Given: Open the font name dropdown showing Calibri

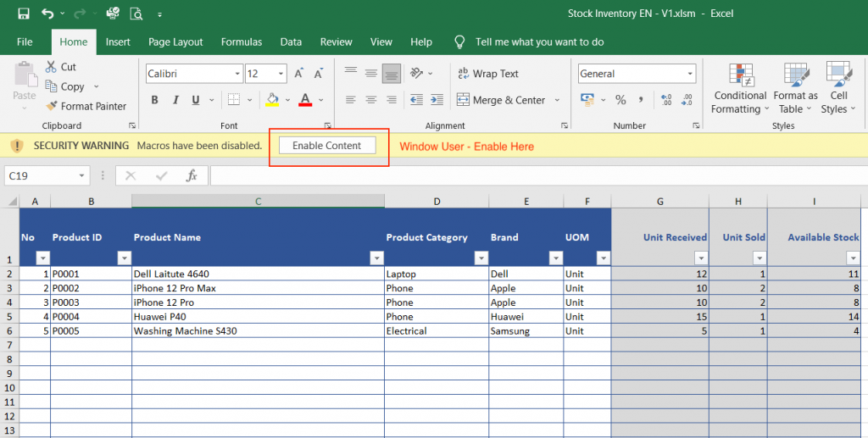Looking at the screenshot, I should [x=237, y=74].
